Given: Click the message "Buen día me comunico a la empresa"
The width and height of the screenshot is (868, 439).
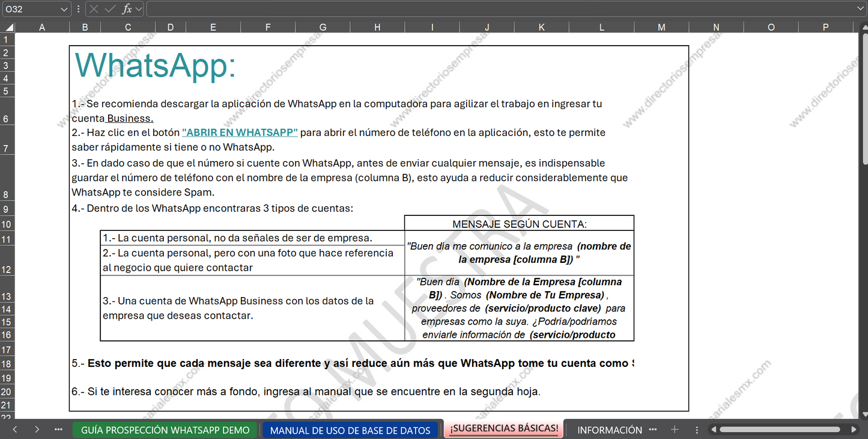Looking at the screenshot, I should click(x=520, y=253).
